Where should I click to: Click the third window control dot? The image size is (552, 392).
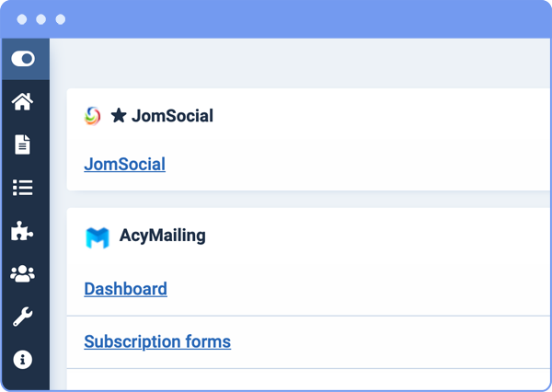[61, 19]
